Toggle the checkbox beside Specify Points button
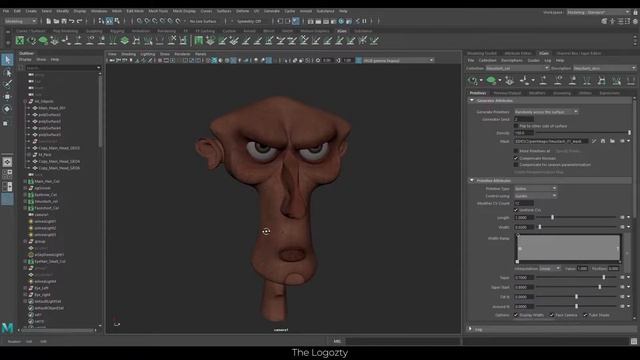This screenshot has height=360, width=640. pyautogui.click(x=516, y=151)
